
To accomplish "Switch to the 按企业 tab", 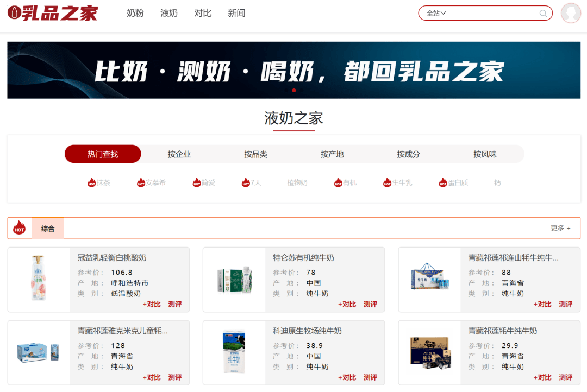I will pyautogui.click(x=179, y=154).
